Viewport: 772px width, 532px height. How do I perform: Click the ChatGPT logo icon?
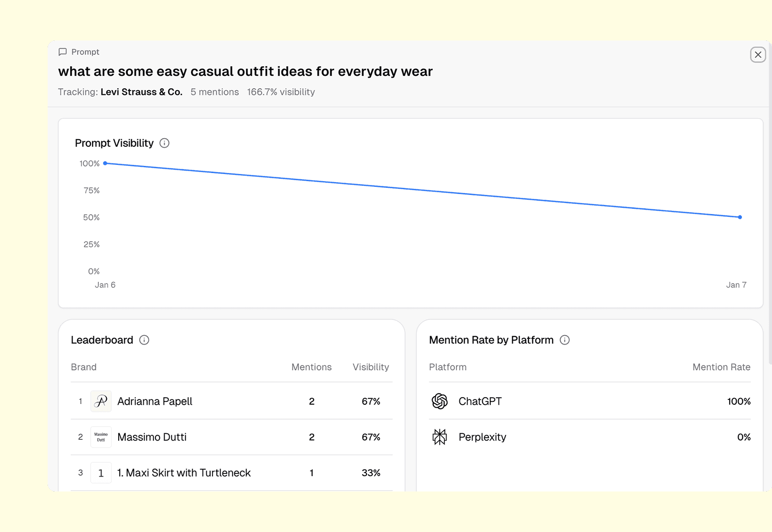click(439, 401)
